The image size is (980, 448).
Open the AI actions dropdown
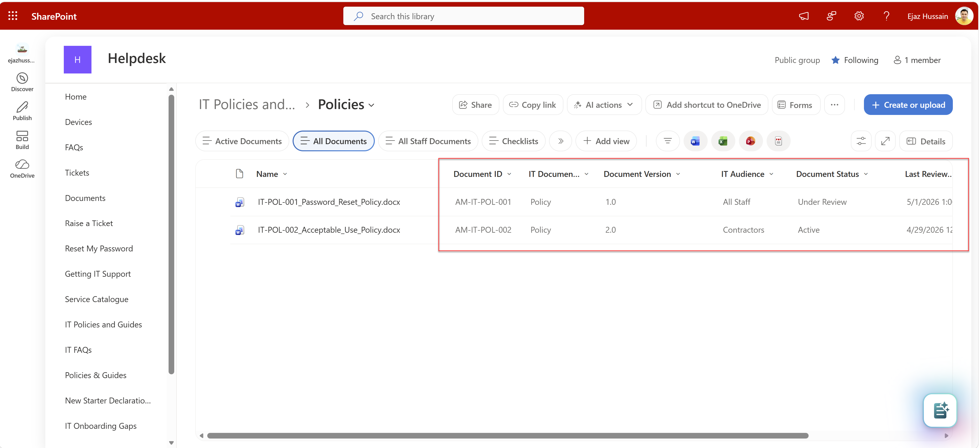(x=604, y=104)
